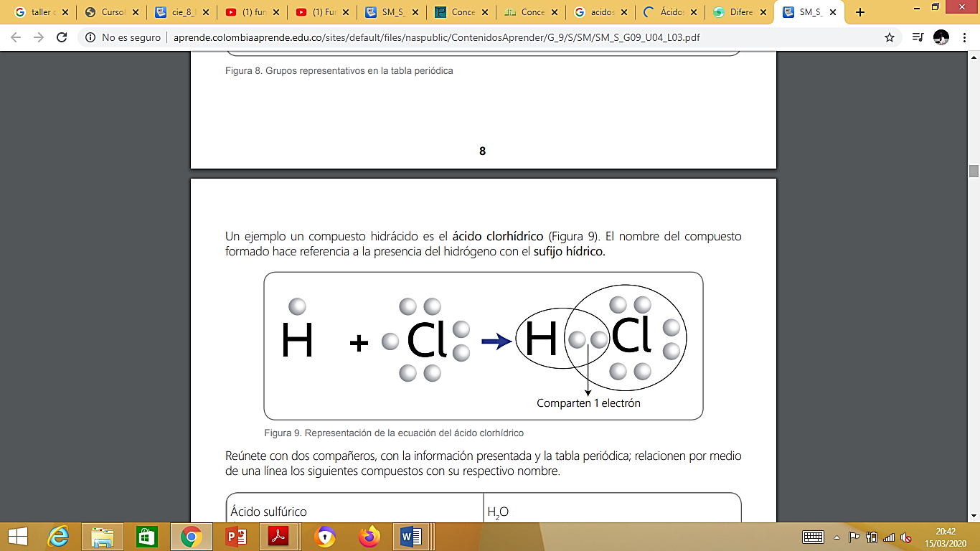Click the 'Figura 9' caption text
Image resolution: width=980 pixels, height=551 pixels.
394,433
